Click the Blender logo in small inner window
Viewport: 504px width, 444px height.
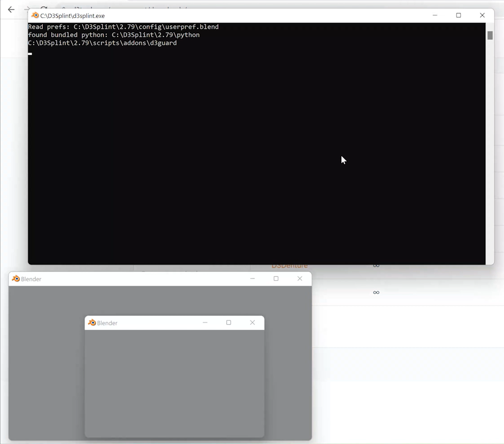[92, 323]
